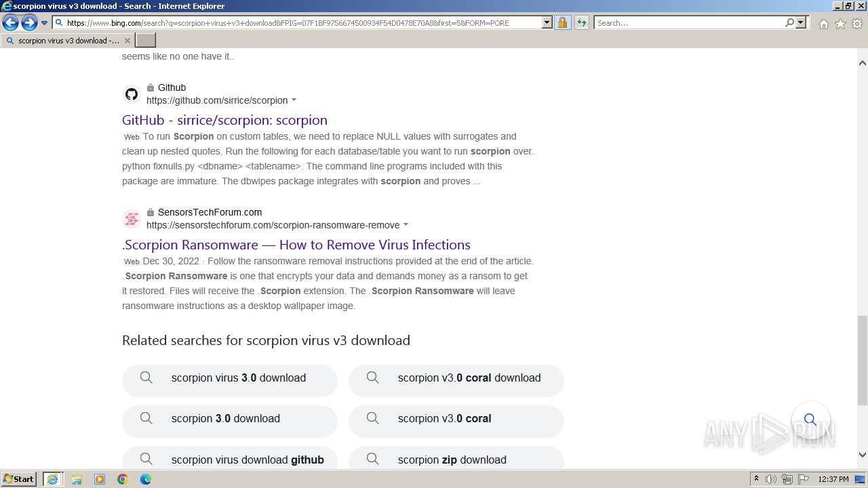Click the magnifier search icon in toolbar

[x=789, y=22]
